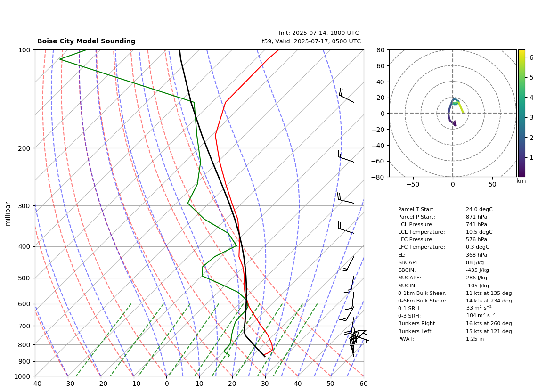Click the f59 Valid time label
Screen dimensions: 538x392
(x=311, y=41)
